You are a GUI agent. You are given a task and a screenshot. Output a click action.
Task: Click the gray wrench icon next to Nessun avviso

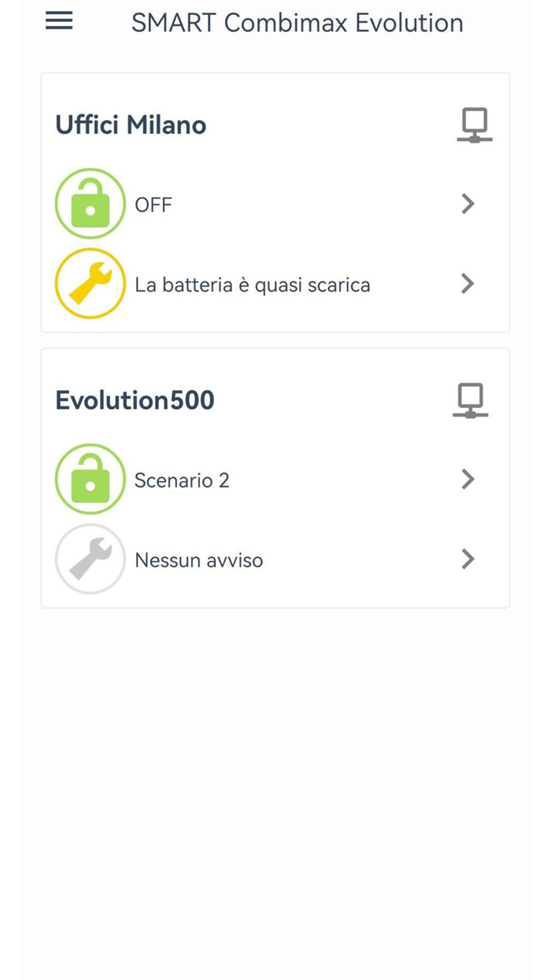pyautogui.click(x=90, y=559)
